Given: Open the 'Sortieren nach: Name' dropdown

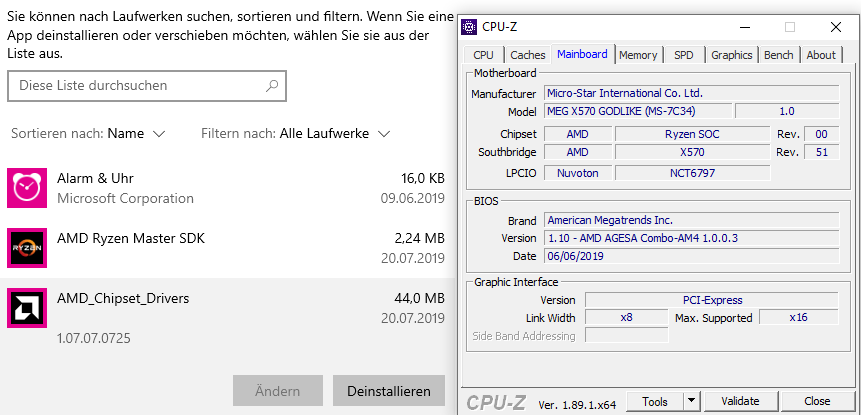Looking at the screenshot, I should click(x=88, y=133).
